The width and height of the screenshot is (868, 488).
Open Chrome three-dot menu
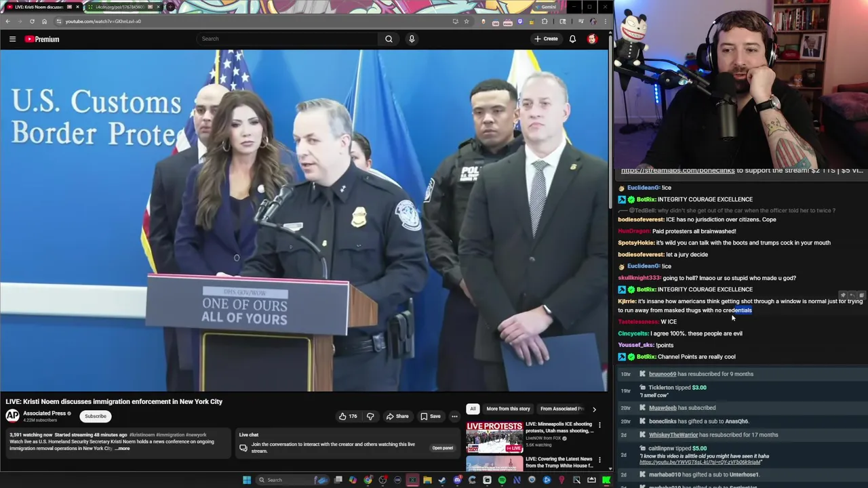(x=606, y=21)
